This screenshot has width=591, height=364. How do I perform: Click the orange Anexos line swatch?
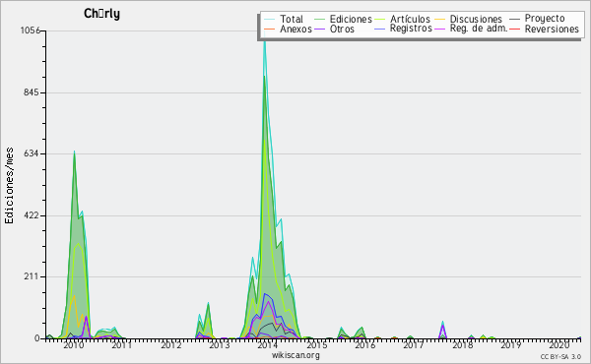point(270,29)
